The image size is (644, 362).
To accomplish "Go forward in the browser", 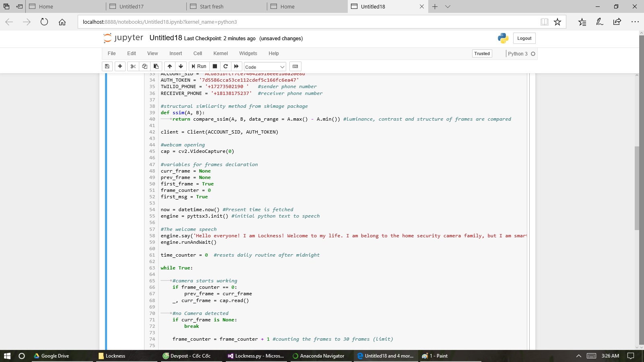I will click(27, 22).
